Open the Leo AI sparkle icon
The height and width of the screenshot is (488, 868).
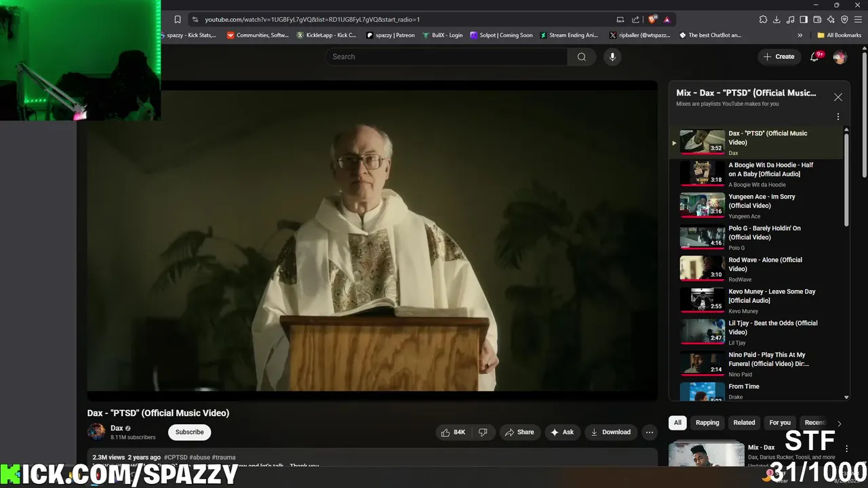click(x=831, y=20)
